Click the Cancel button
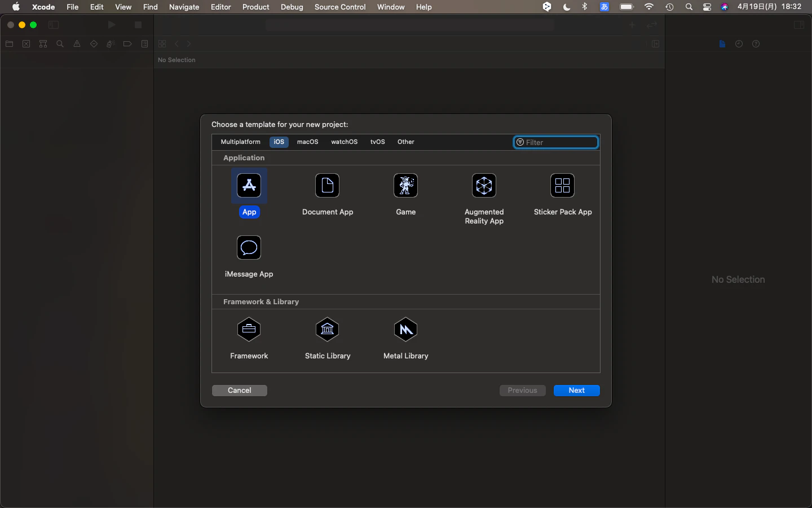 [x=240, y=391]
